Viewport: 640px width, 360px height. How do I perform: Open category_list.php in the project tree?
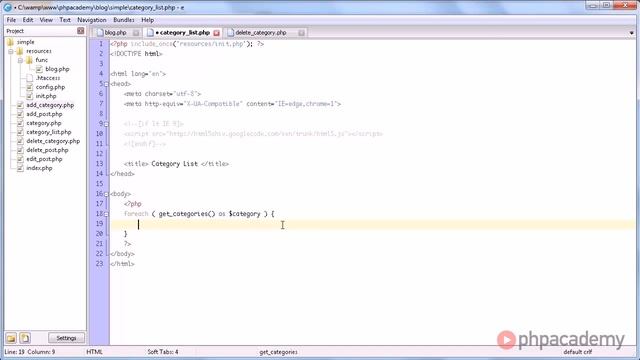tap(49, 132)
